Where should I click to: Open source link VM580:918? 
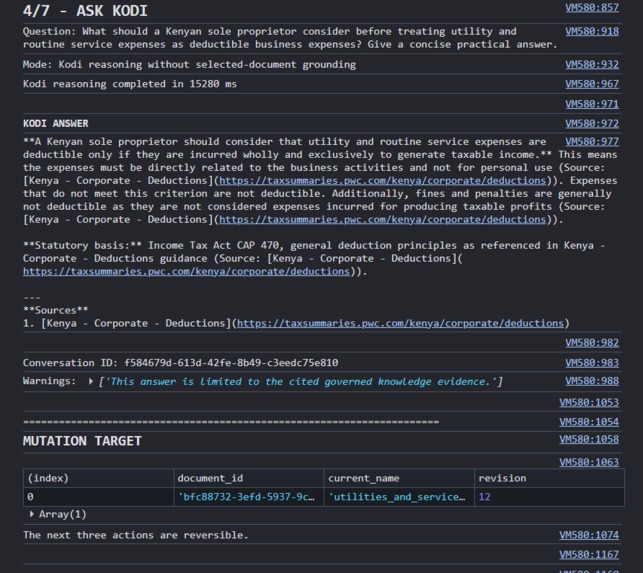pyautogui.click(x=592, y=31)
